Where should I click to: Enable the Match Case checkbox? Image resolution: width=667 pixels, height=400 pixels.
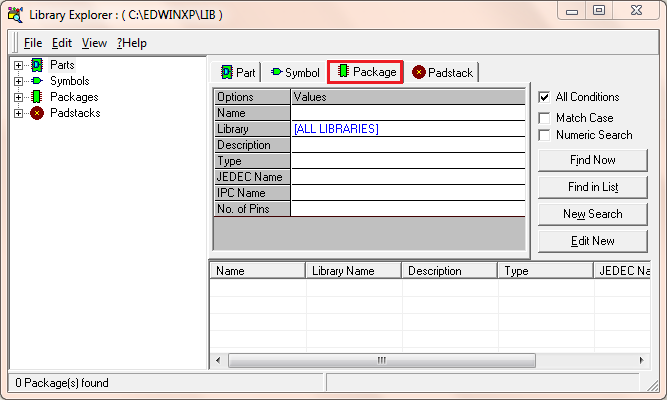pos(544,118)
